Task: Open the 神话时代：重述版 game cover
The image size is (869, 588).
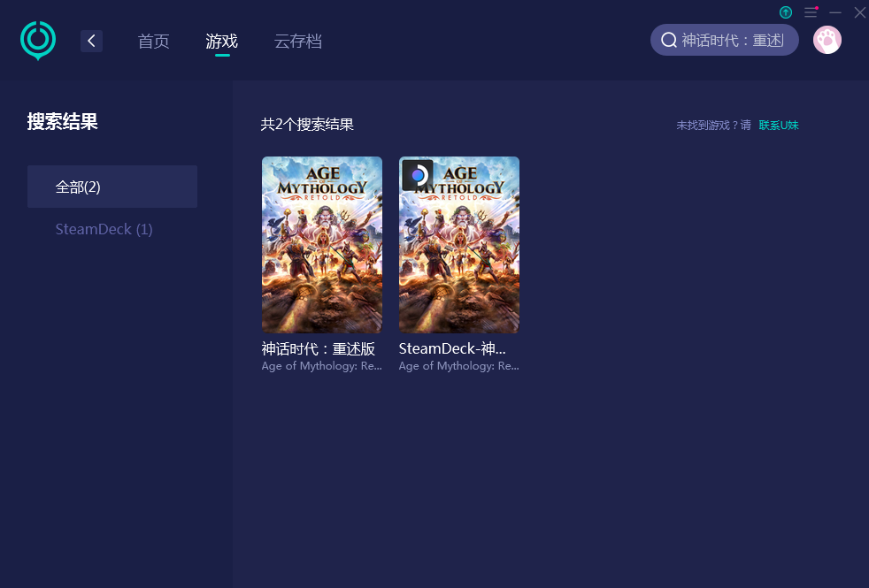Action: tap(322, 245)
